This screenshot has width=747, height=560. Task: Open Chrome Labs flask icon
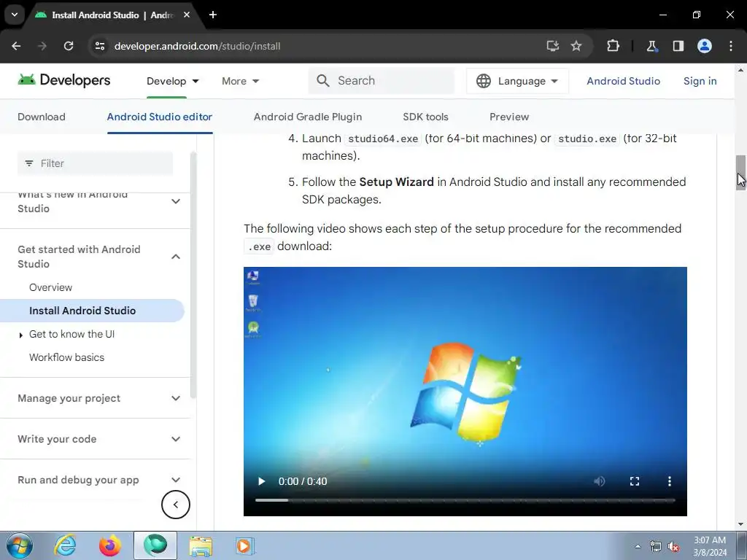[x=651, y=46]
